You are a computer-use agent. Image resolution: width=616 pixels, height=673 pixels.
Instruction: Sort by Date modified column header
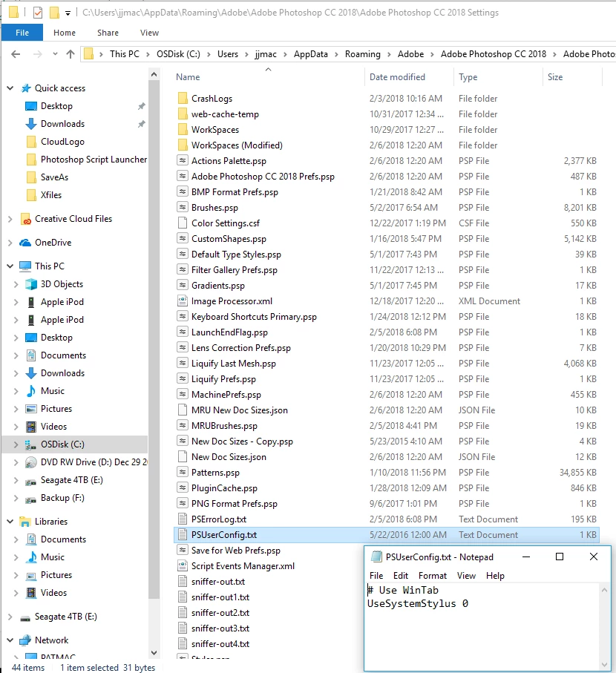[398, 77]
